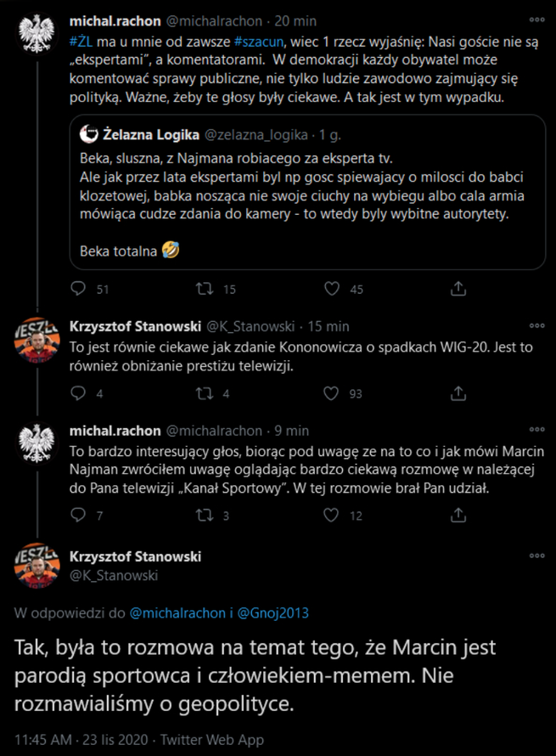Share michal.rachon's first tweet

click(458, 290)
